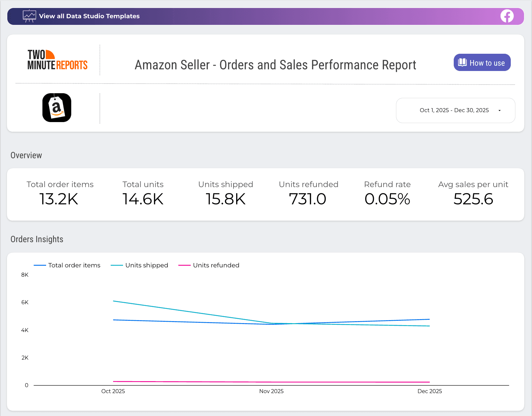Click the Amazon price-tag app icon
532x416 pixels.
click(57, 107)
